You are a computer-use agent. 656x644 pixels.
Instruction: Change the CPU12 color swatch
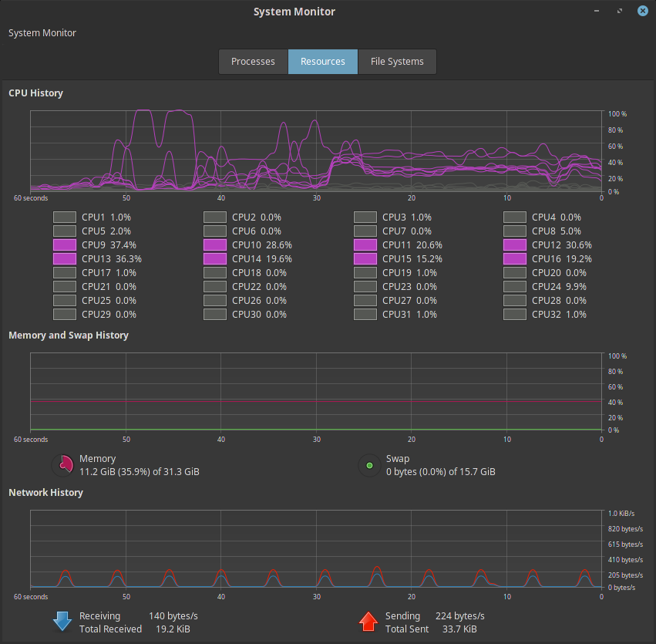pyautogui.click(x=514, y=244)
